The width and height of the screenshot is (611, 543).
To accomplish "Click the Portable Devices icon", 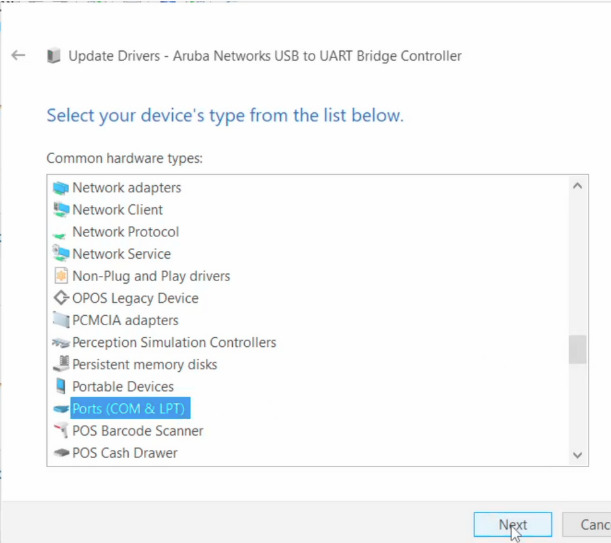I will pos(61,386).
